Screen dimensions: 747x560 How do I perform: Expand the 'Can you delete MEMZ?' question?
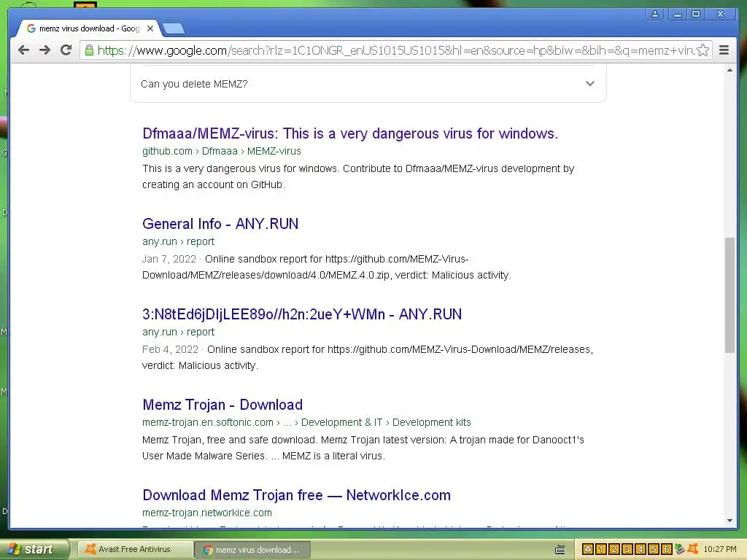point(368,84)
